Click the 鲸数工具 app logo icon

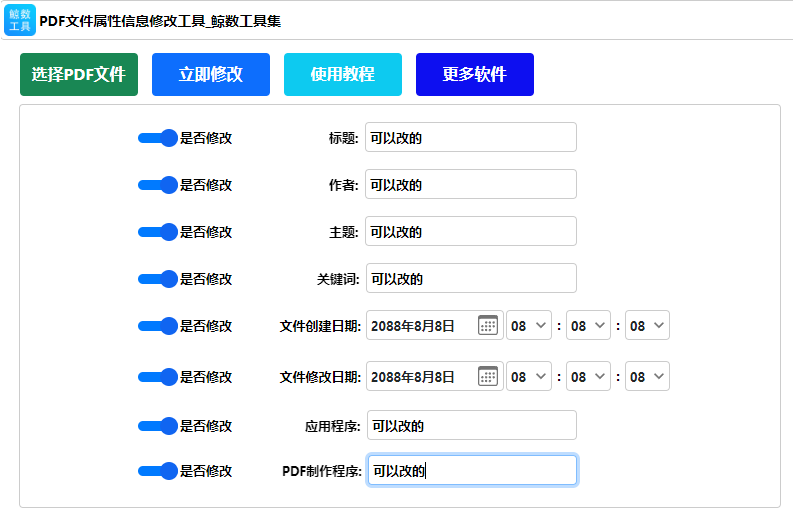point(20,20)
